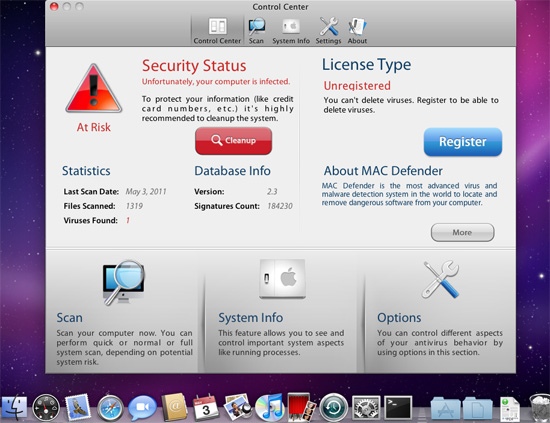Open Finder from the Dock
This screenshot has width=550, height=423.
14,408
